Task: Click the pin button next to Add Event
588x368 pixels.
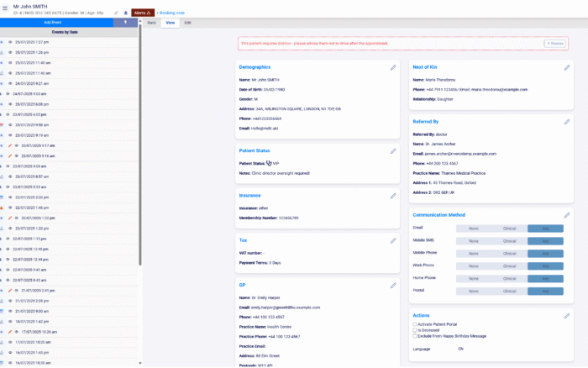Action: [x=126, y=23]
